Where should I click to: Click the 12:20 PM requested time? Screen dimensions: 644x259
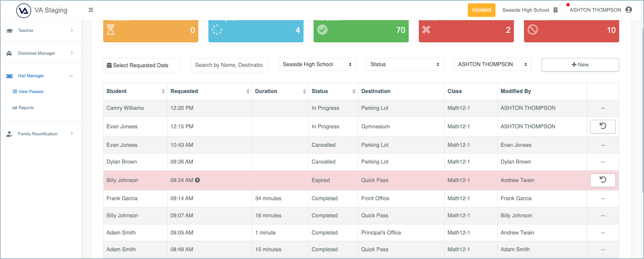[182, 108]
